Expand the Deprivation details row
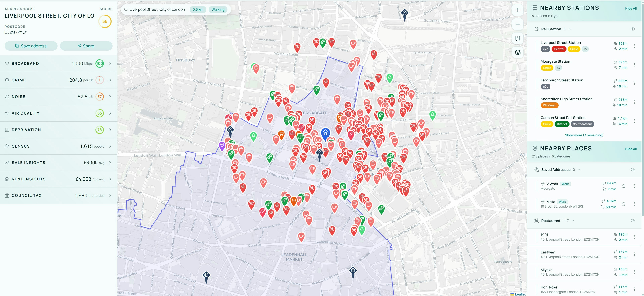Screen dimensions: 644x296 [x=59, y=130]
